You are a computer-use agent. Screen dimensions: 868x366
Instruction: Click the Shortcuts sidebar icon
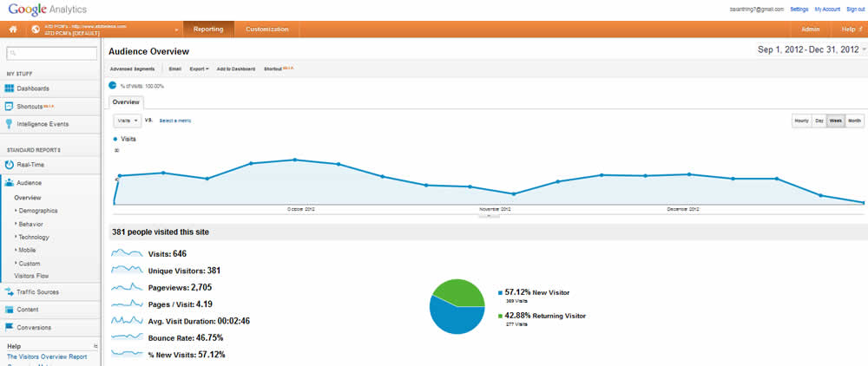tap(10, 106)
